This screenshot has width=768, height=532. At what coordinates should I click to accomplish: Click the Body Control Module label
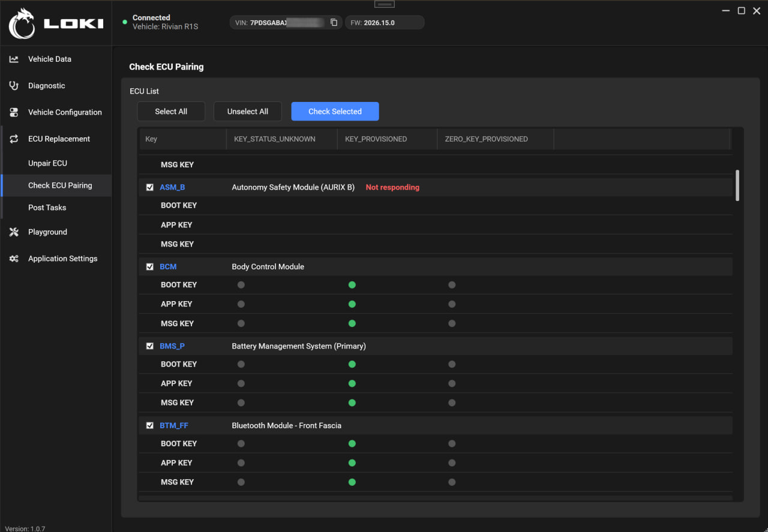click(x=268, y=267)
